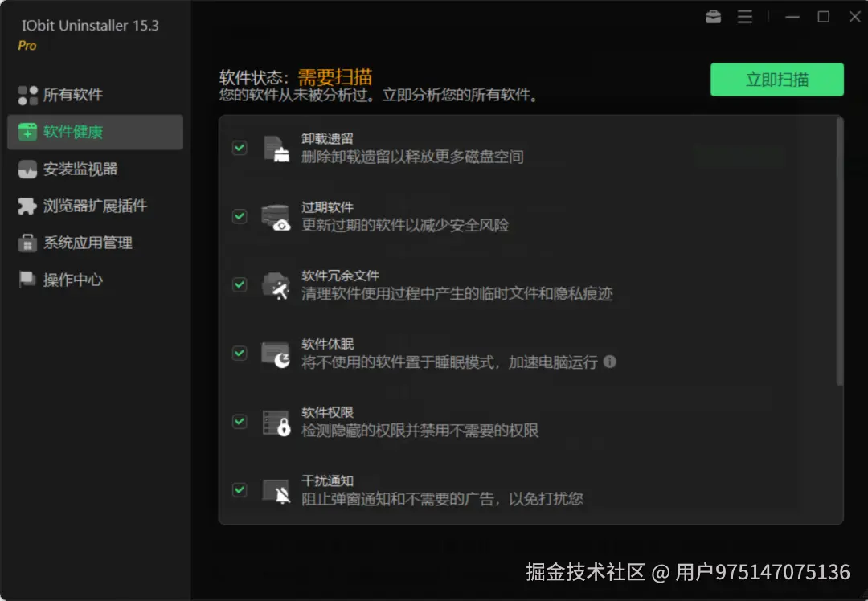Click the Pro edition label
868x601 pixels.
(x=27, y=46)
